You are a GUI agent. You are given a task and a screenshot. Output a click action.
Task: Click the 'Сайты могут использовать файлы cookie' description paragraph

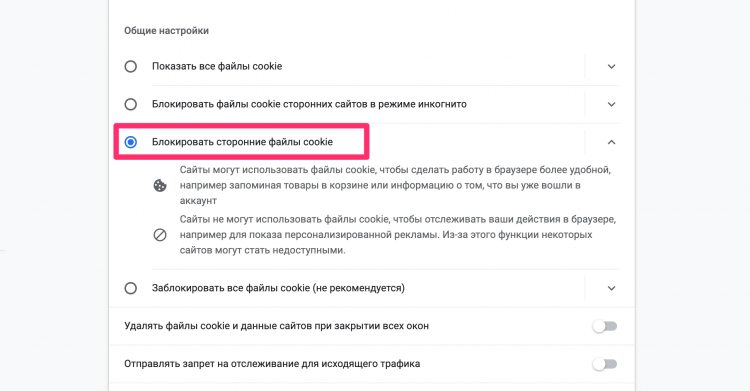pos(395,185)
